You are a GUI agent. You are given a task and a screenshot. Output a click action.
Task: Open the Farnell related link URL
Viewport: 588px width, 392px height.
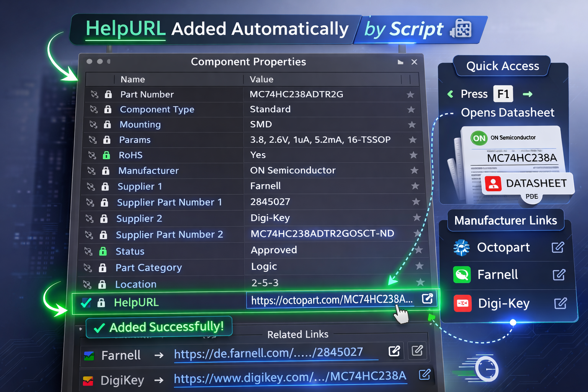(x=268, y=353)
